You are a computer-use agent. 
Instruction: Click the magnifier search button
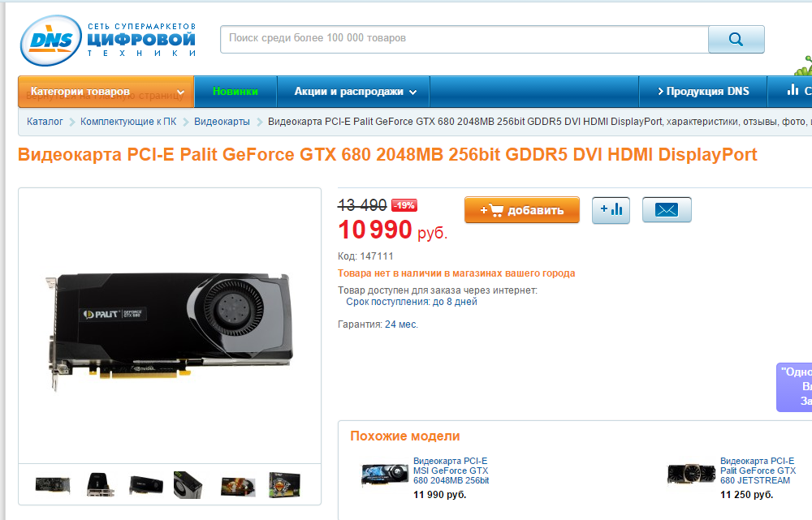[736, 39]
